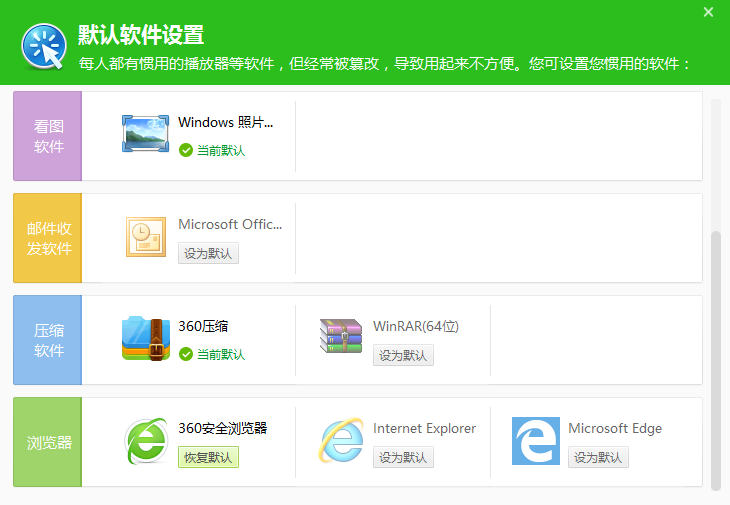This screenshot has height=505, width=730.
Task: Click the vertical scrollbar thumb
Action: [716, 361]
